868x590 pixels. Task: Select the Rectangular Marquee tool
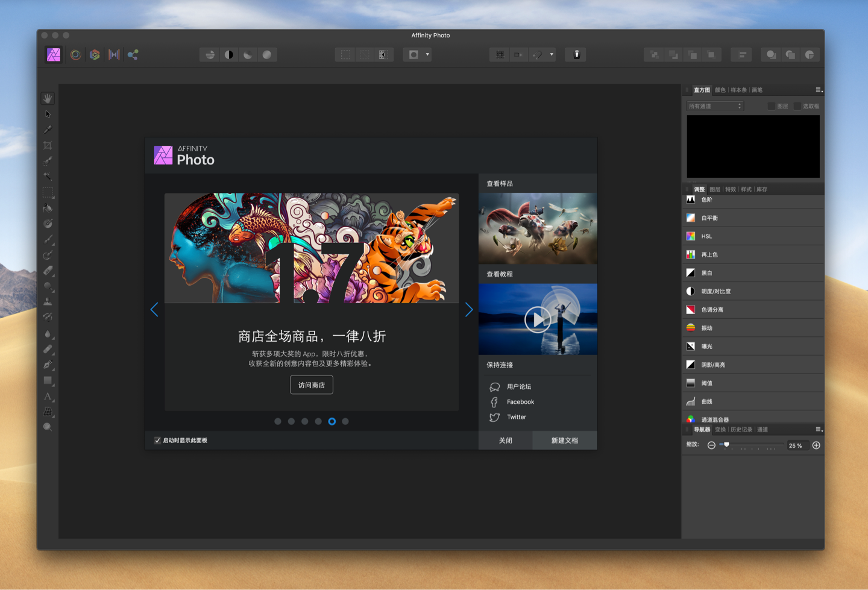(48, 192)
